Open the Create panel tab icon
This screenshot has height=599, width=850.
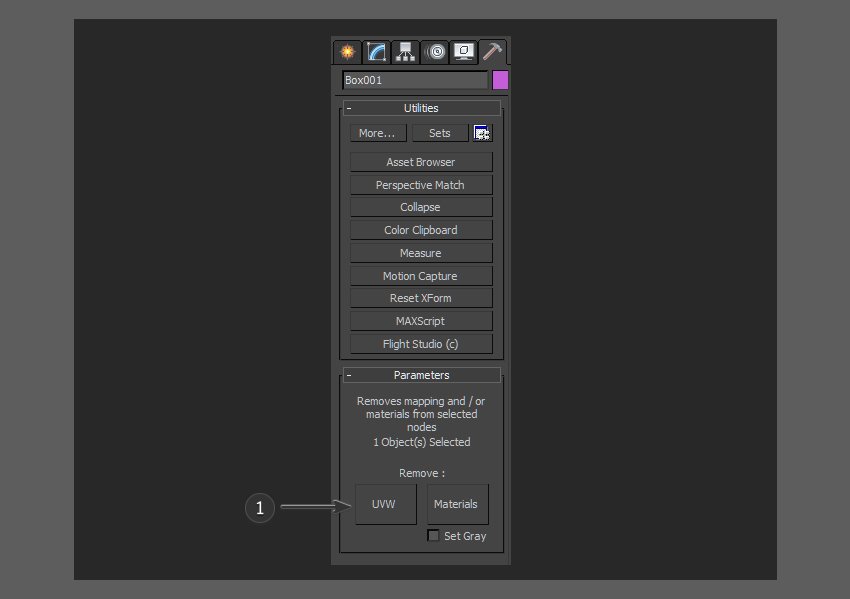pos(347,51)
